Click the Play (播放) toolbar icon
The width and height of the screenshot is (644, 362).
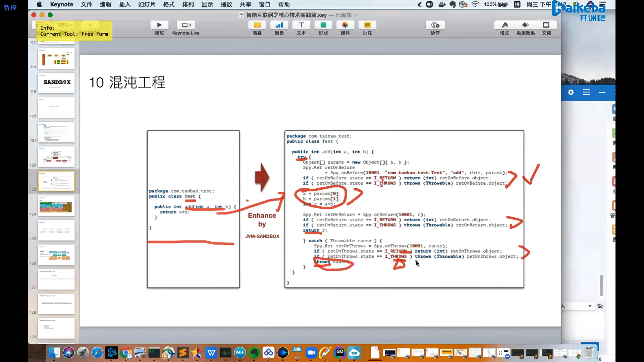pyautogui.click(x=159, y=25)
